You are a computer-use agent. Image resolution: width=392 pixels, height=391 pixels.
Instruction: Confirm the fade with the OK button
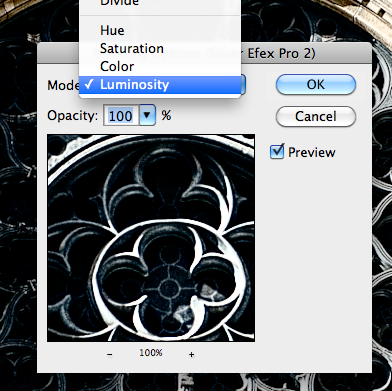click(316, 85)
